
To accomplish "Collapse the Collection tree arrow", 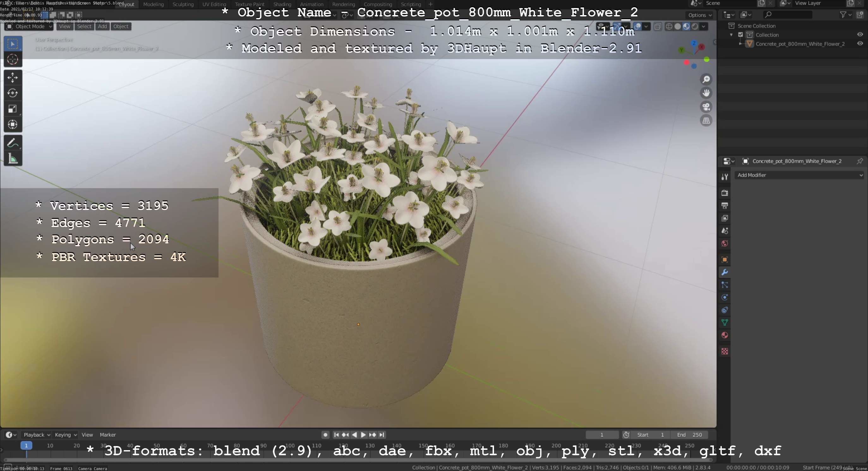I will coord(732,35).
